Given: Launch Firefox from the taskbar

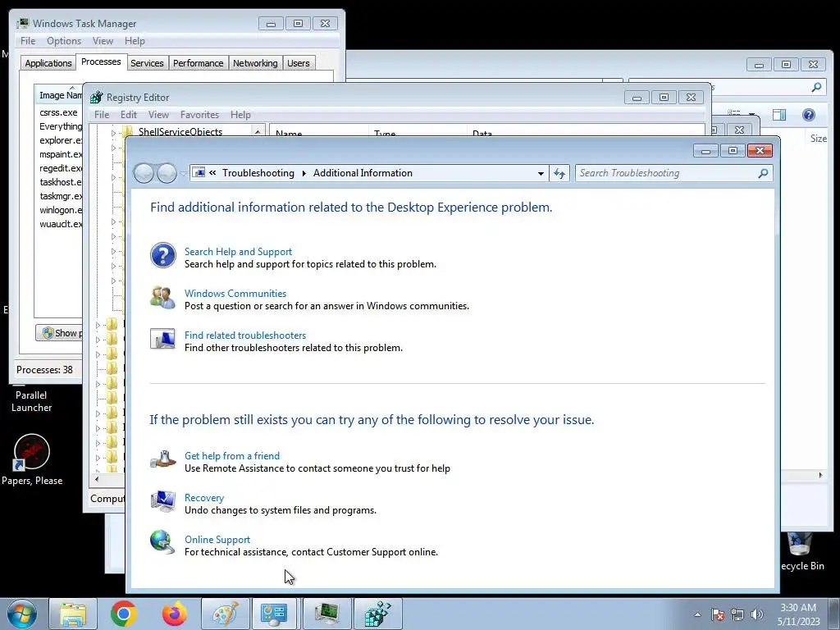Looking at the screenshot, I should click(175, 614).
